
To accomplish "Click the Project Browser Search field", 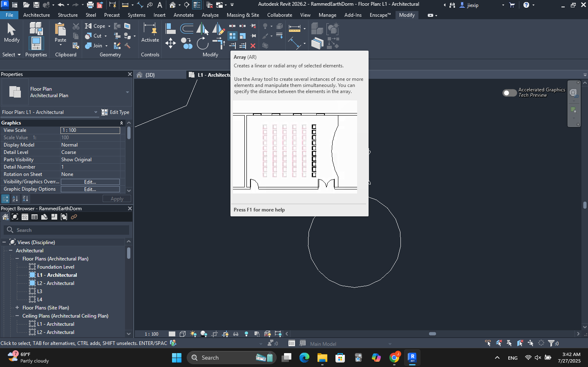I will (x=67, y=230).
